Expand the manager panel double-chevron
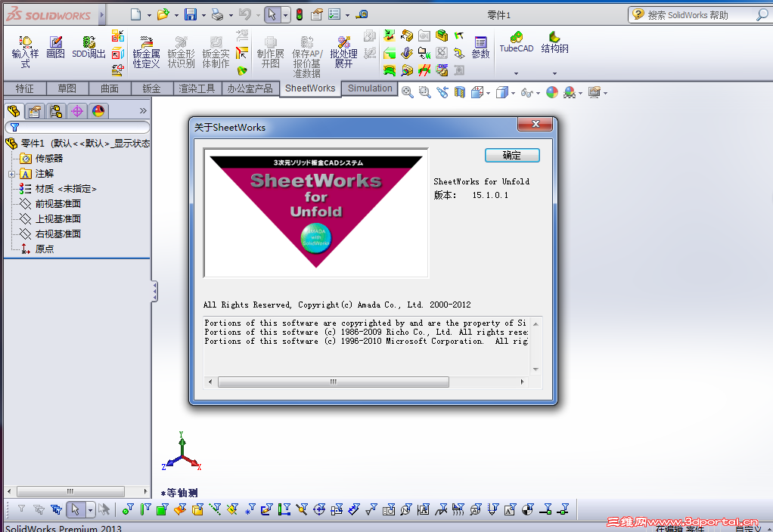Screen dimensions: 773x532 tap(143, 111)
